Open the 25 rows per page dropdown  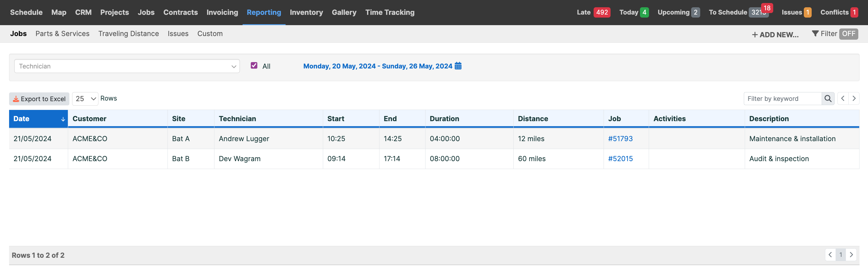click(85, 99)
